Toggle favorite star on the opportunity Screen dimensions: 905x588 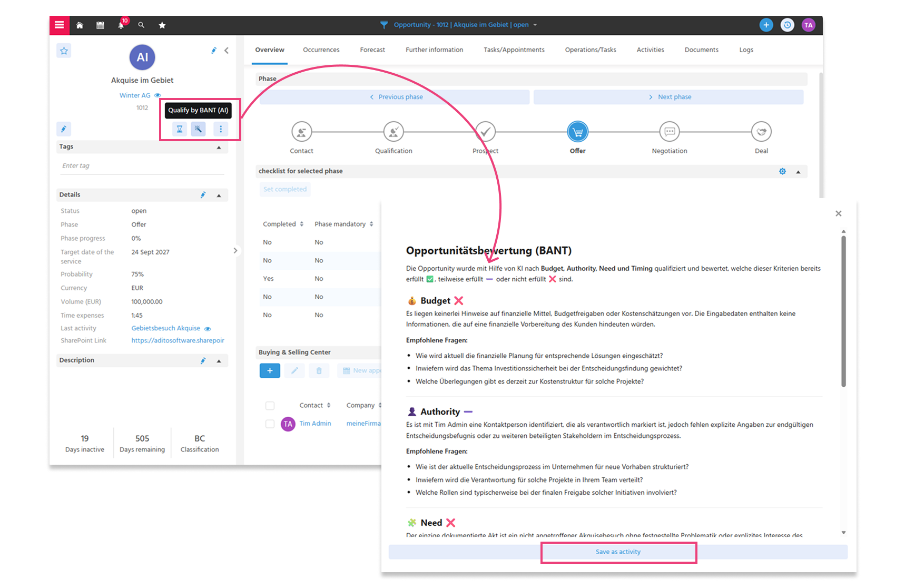point(64,51)
